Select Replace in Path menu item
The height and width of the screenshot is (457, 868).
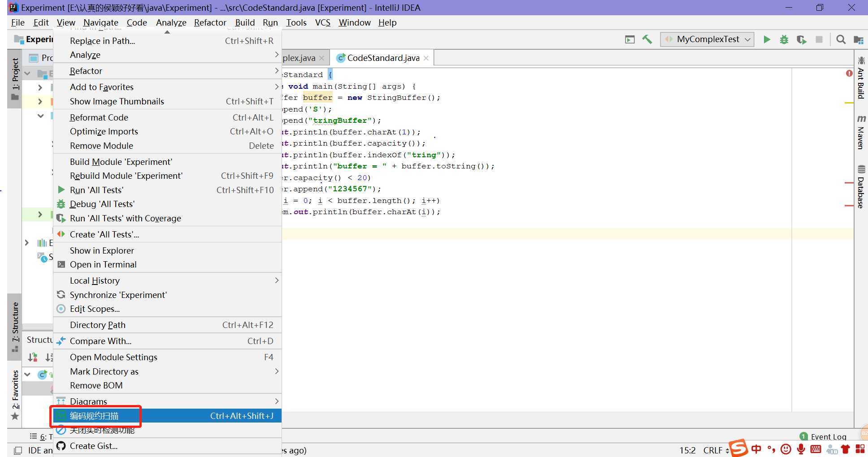click(167, 41)
